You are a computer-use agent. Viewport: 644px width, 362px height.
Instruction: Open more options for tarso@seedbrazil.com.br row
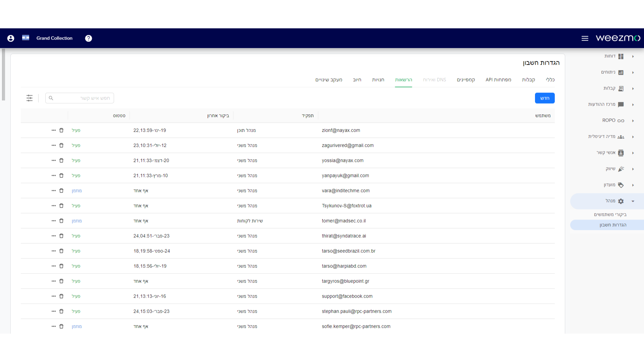point(54,251)
